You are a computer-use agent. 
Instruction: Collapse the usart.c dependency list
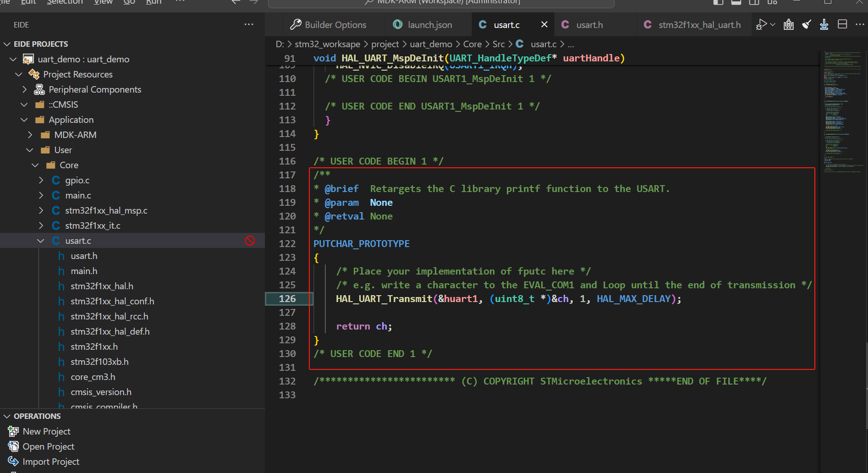pyautogui.click(x=41, y=241)
